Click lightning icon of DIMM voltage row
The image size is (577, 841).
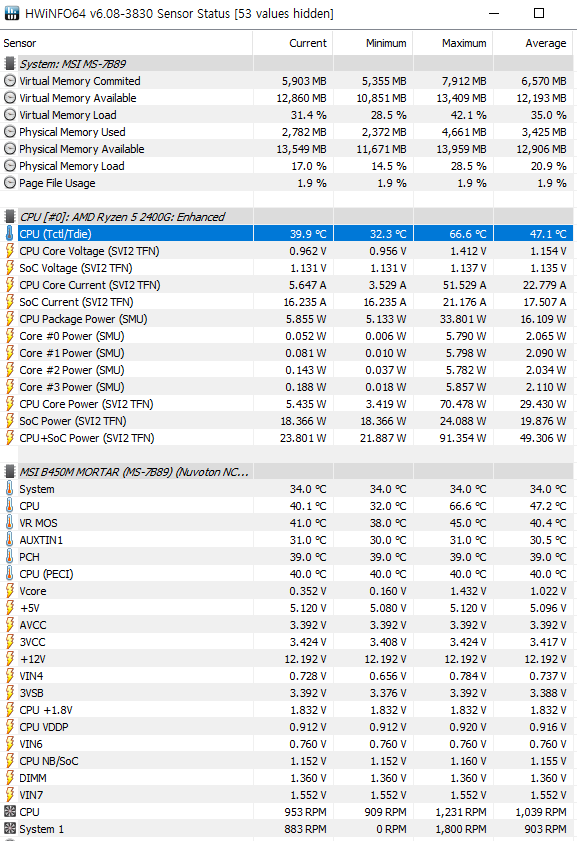(x=10, y=778)
